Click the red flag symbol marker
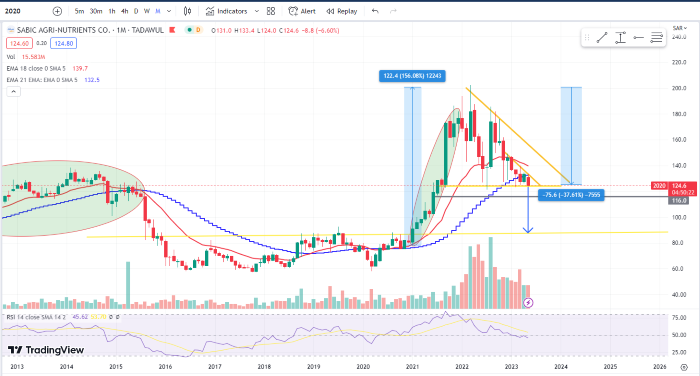700x376 pixels. click(x=172, y=30)
